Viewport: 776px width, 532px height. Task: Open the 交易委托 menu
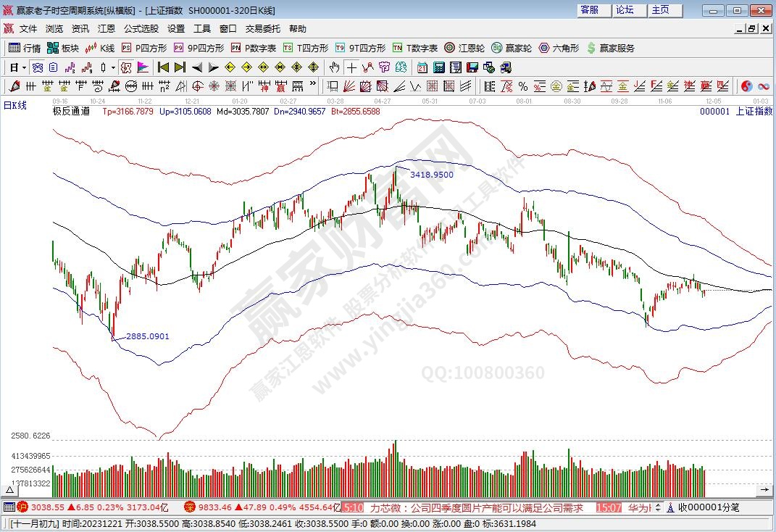262,29
